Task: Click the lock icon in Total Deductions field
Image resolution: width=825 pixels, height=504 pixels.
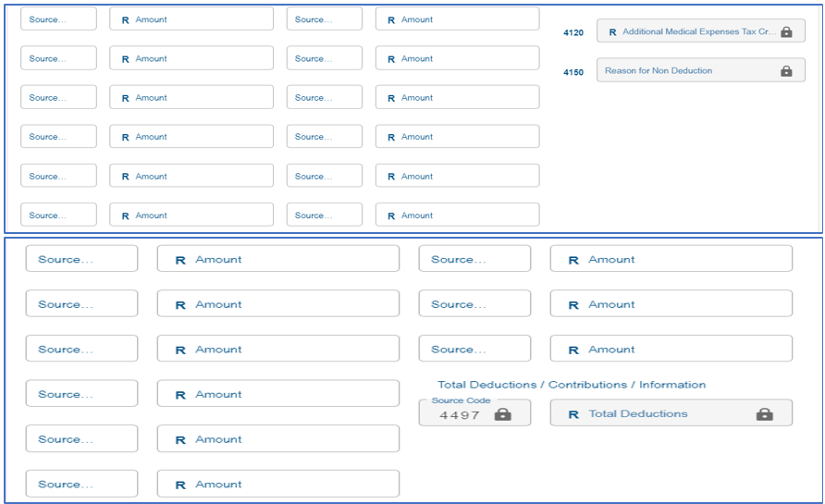Action: point(765,414)
